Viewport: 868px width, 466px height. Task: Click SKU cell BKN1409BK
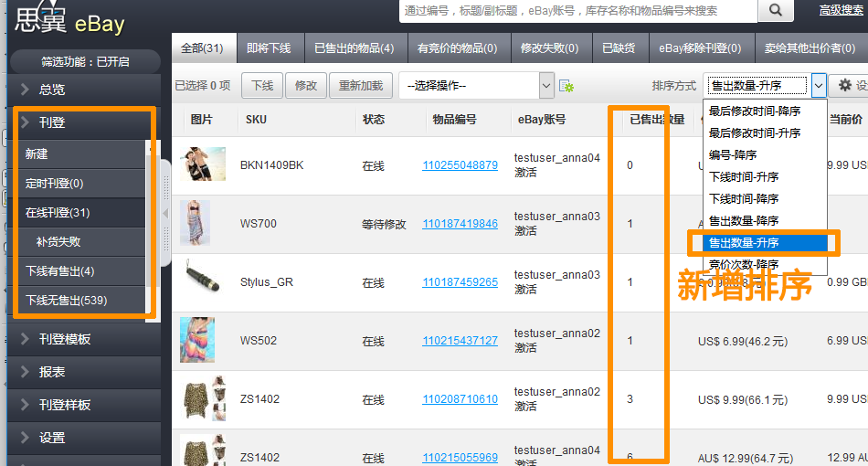click(271, 165)
